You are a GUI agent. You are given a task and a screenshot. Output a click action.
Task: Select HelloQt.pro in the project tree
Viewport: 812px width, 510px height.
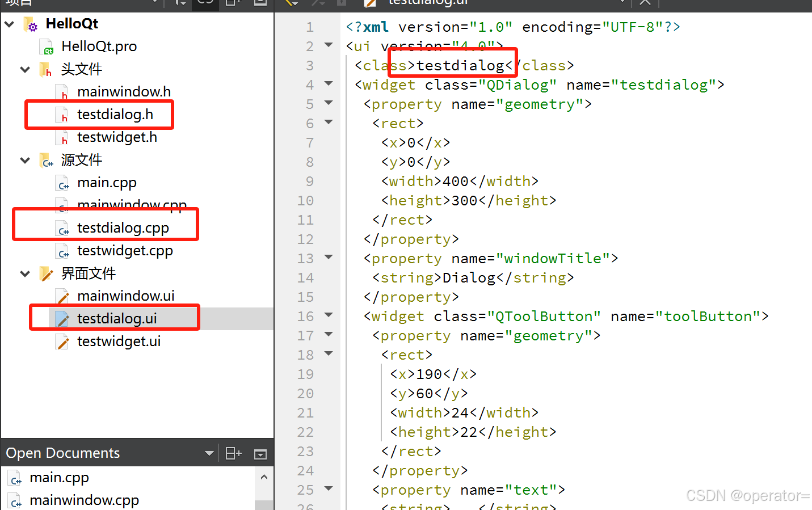point(99,47)
